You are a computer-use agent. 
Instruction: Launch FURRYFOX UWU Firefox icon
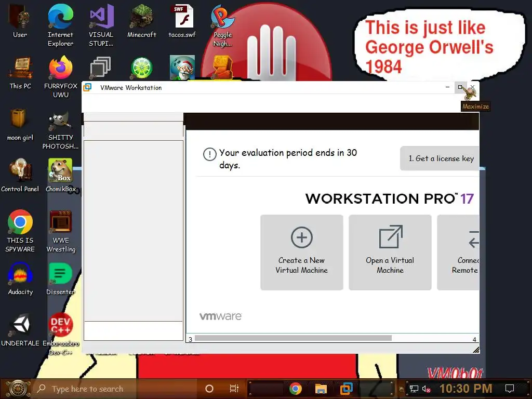click(x=60, y=77)
